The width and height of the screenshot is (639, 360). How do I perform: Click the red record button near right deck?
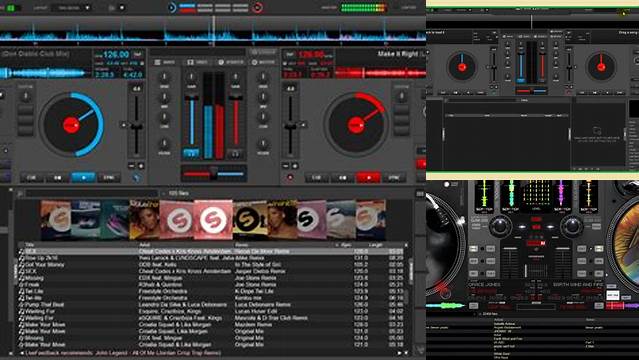pyautogui.click(x=290, y=178)
